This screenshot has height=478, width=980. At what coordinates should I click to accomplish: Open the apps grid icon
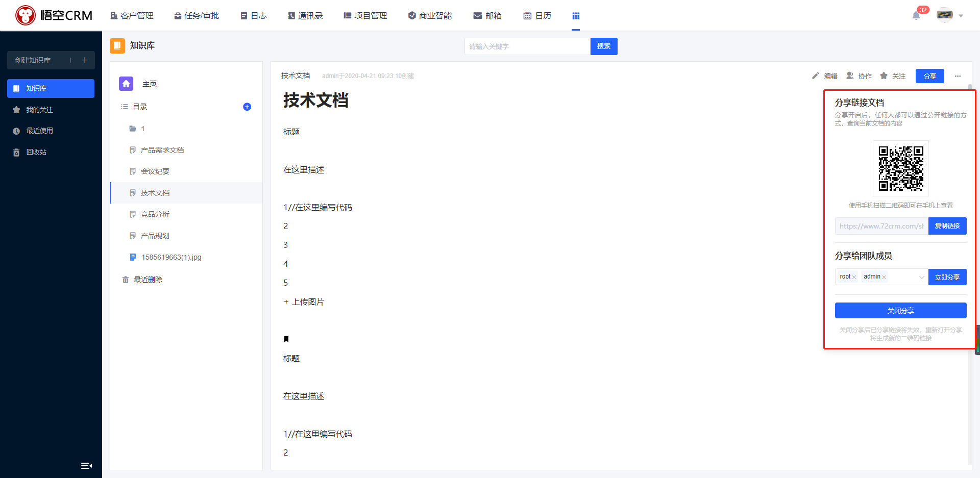point(576,16)
